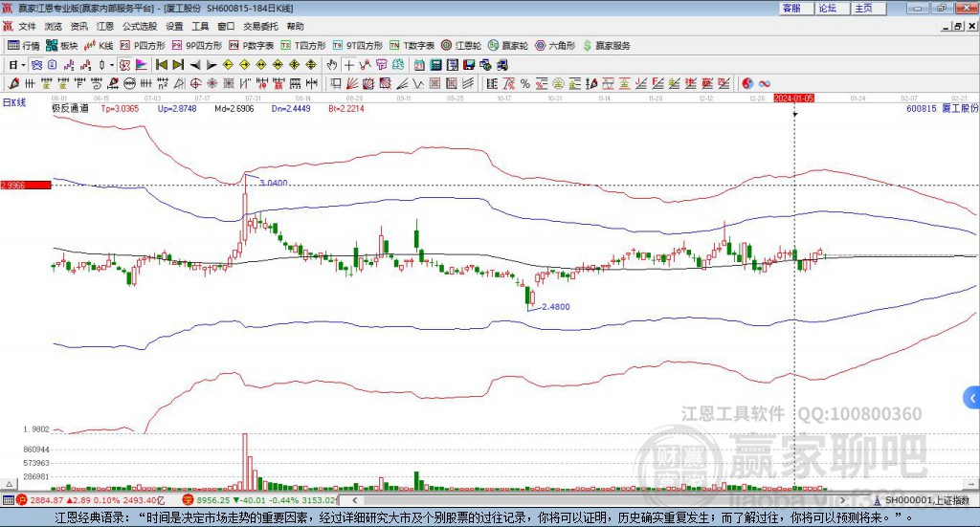Screen dimensions: 980x527
Task: Open the T四方形 time square
Action: pos(303,46)
